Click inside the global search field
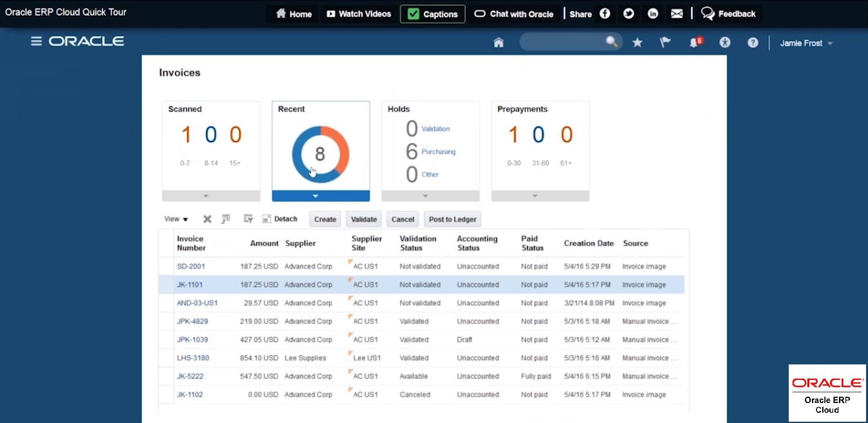 pos(567,41)
